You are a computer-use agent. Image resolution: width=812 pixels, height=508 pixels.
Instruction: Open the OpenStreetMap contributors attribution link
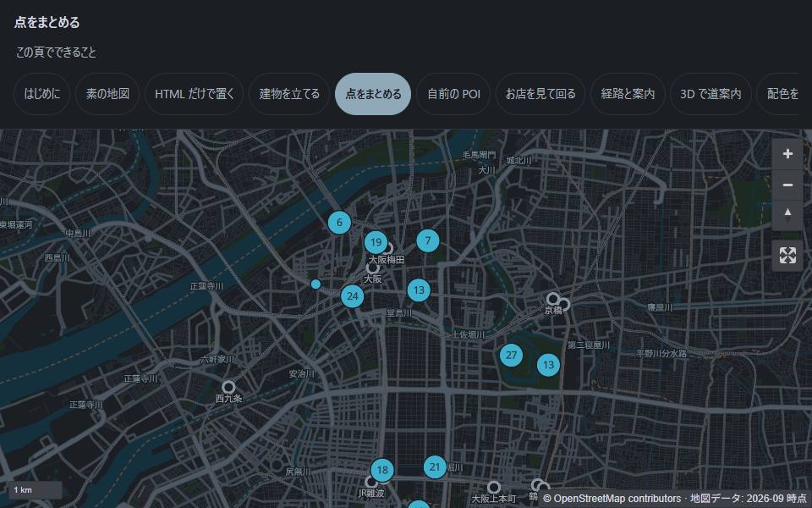click(612, 499)
